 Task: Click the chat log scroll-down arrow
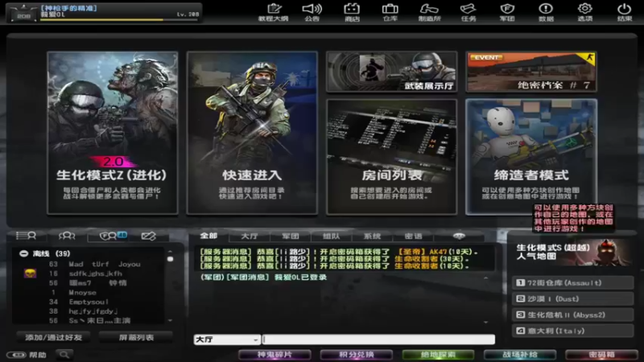pos(486,323)
